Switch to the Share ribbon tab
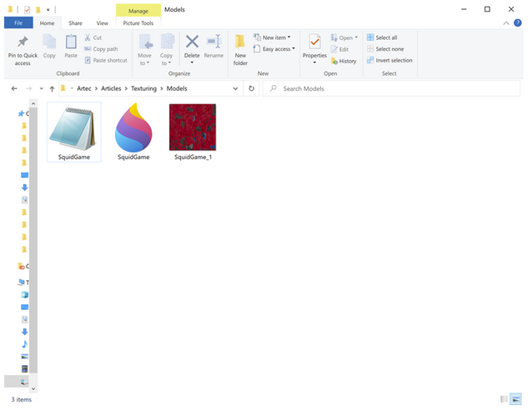Viewport: 532px width, 410px height. [75, 23]
